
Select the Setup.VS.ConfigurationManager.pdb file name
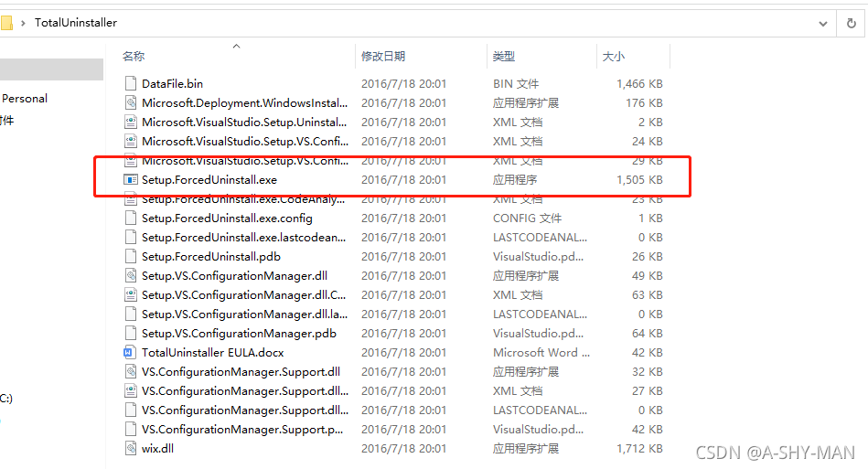[239, 333]
